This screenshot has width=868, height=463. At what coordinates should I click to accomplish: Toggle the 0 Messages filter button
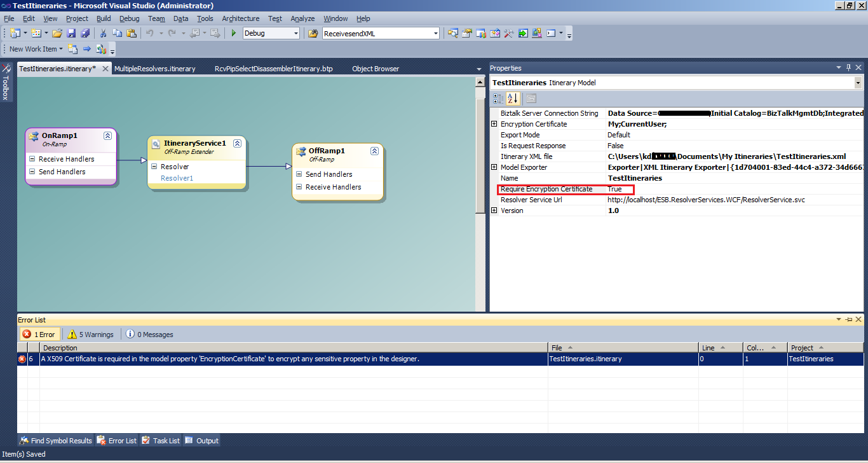coord(149,334)
